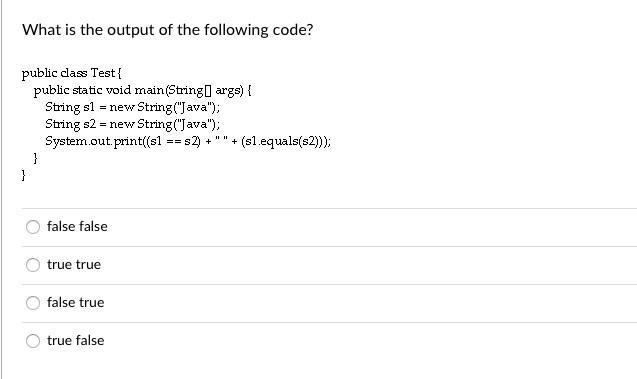Click the question heading about code output
This screenshot has width=637, height=379.
point(168,30)
